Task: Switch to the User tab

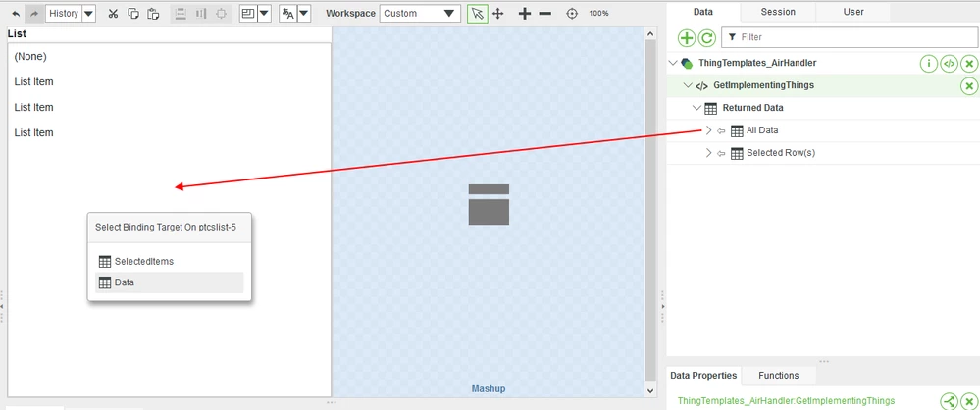Action: tap(853, 12)
